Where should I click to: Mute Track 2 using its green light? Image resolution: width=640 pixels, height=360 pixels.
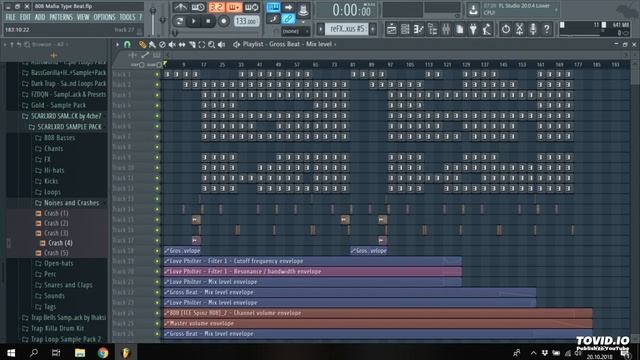(157, 84)
